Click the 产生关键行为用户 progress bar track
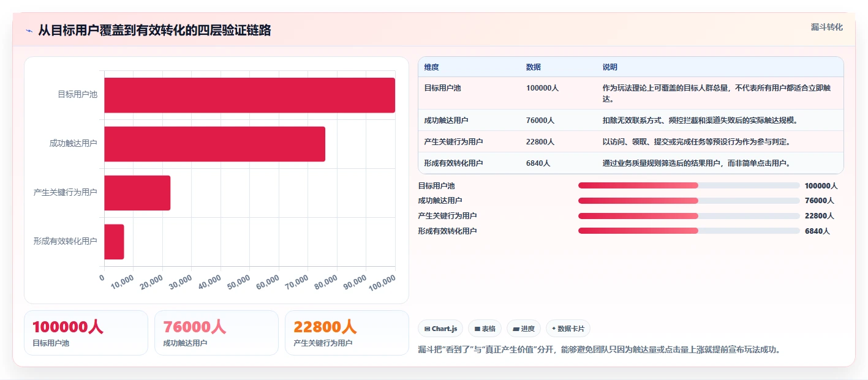 click(x=689, y=216)
